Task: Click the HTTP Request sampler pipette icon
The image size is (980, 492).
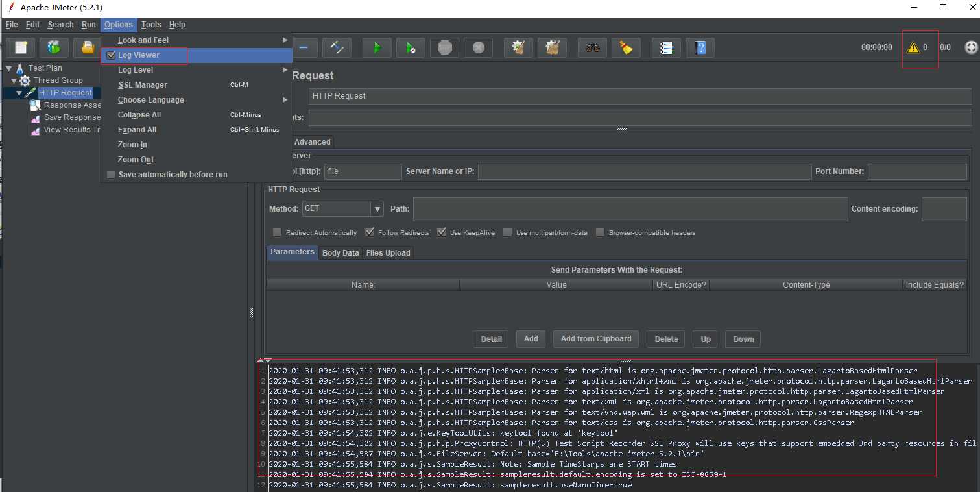Action: [x=30, y=93]
